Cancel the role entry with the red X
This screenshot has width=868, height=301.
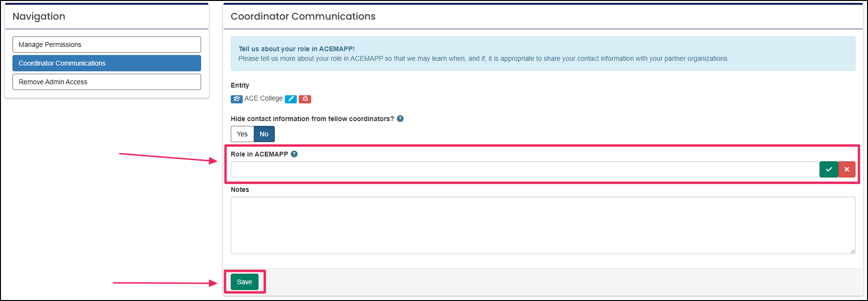point(847,169)
